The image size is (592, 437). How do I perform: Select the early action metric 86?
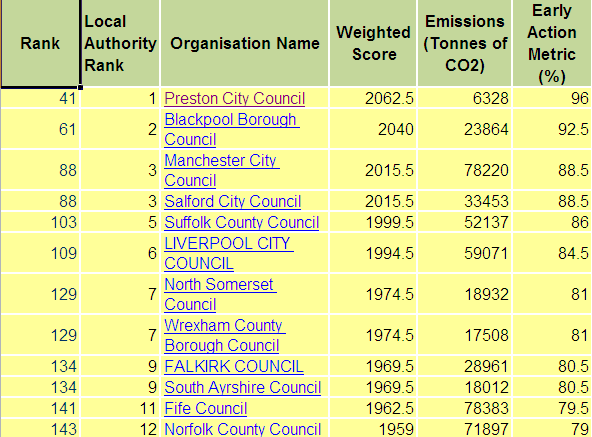(x=552, y=222)
